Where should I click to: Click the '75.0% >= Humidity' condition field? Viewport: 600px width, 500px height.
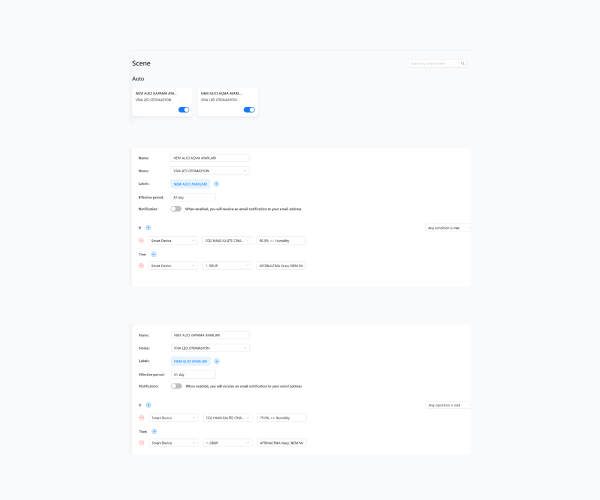[282, 418]
